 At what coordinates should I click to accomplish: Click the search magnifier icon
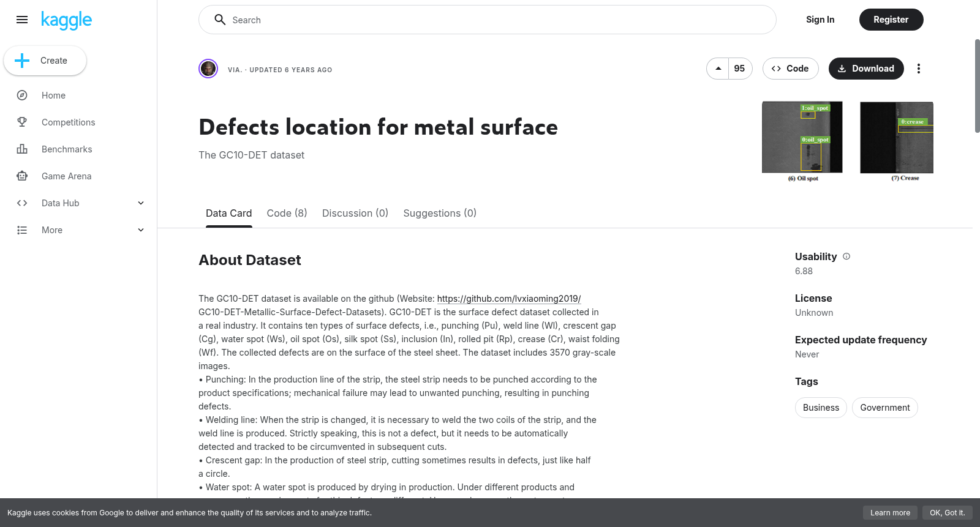click(x=220, y=20)
